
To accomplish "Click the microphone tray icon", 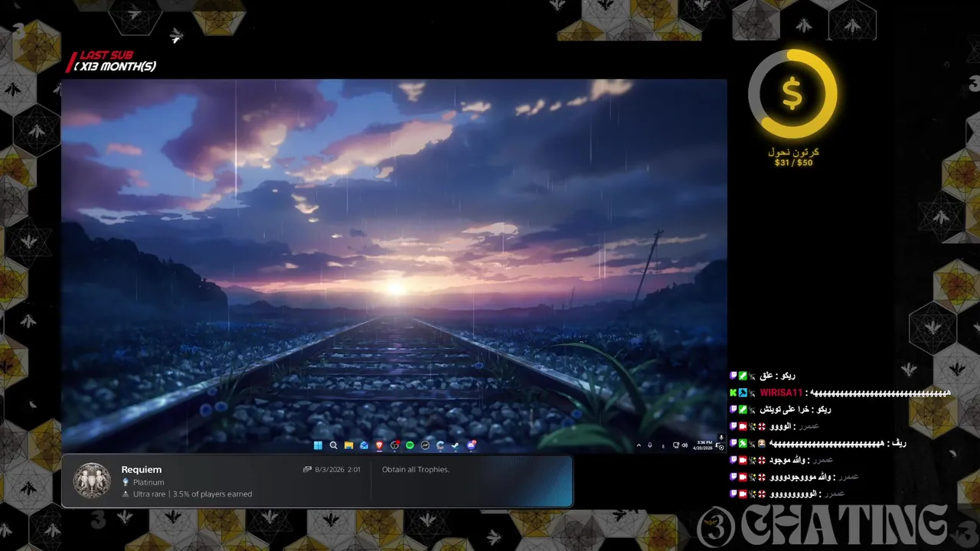I will (x=650, y=445).
